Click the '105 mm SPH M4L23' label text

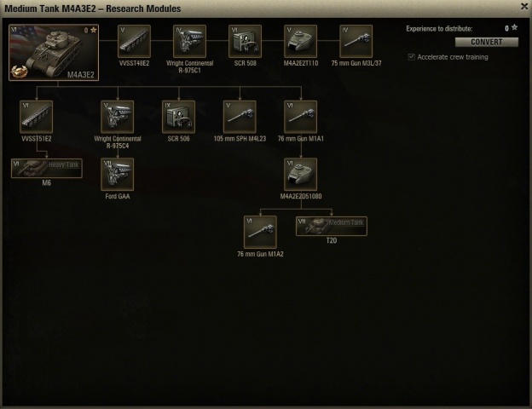coord(240,139)
